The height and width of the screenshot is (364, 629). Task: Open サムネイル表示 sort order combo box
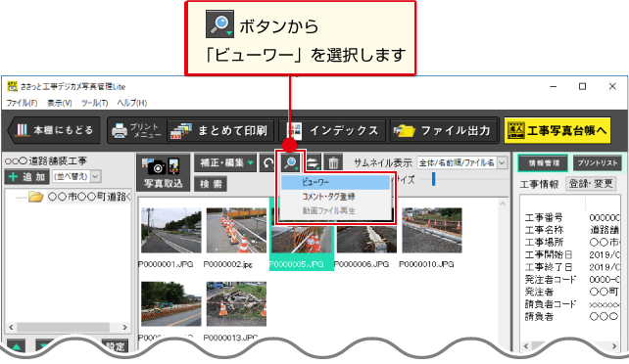(461, 162)
